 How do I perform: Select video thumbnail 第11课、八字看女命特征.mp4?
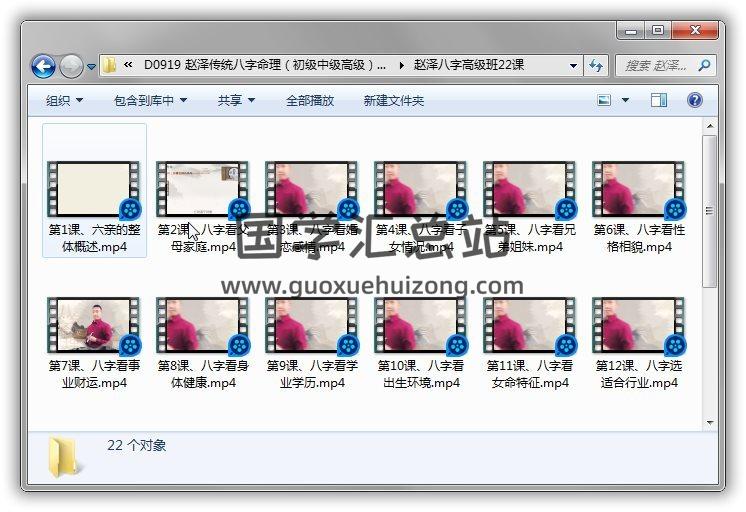coord(530,325)
